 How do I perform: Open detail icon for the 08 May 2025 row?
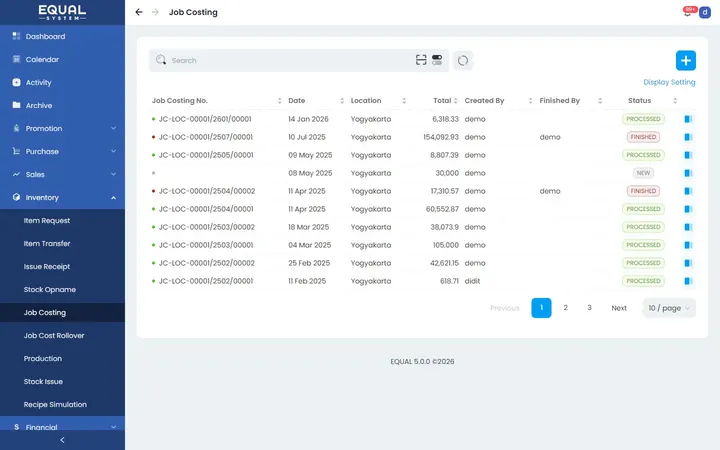click(x=688, y=173)
